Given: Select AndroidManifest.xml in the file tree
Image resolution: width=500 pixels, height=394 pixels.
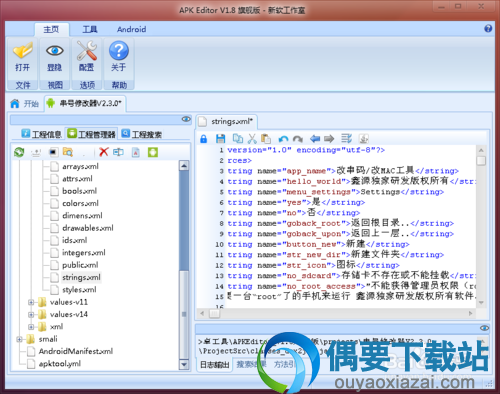Looking at the screenshot, I should point(76,351).
